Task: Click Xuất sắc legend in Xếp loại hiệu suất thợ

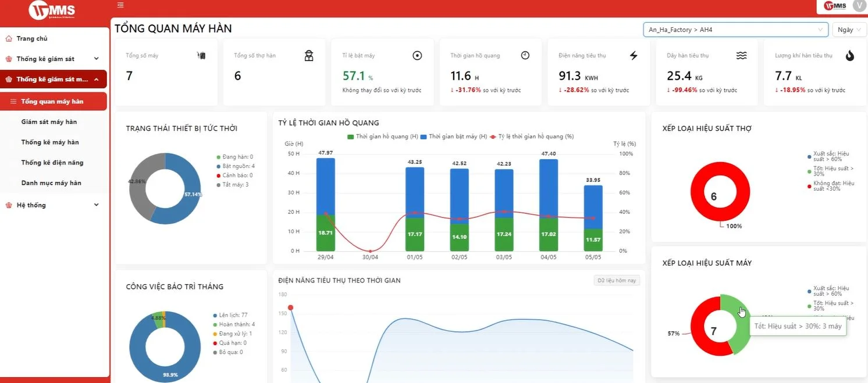Action: click(828, 156)
